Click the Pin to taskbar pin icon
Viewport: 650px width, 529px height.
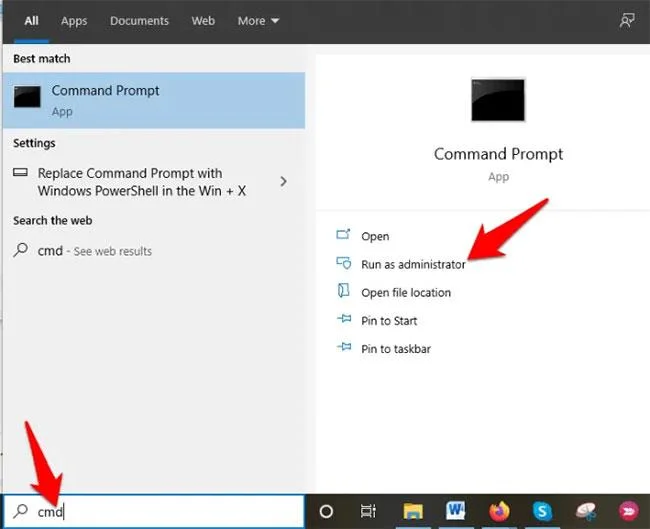[344, 347]
